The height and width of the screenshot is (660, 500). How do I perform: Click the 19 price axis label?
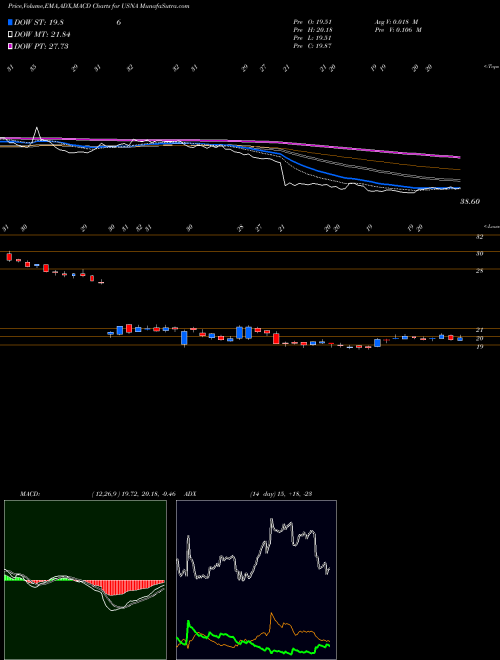tap(479, 347)
